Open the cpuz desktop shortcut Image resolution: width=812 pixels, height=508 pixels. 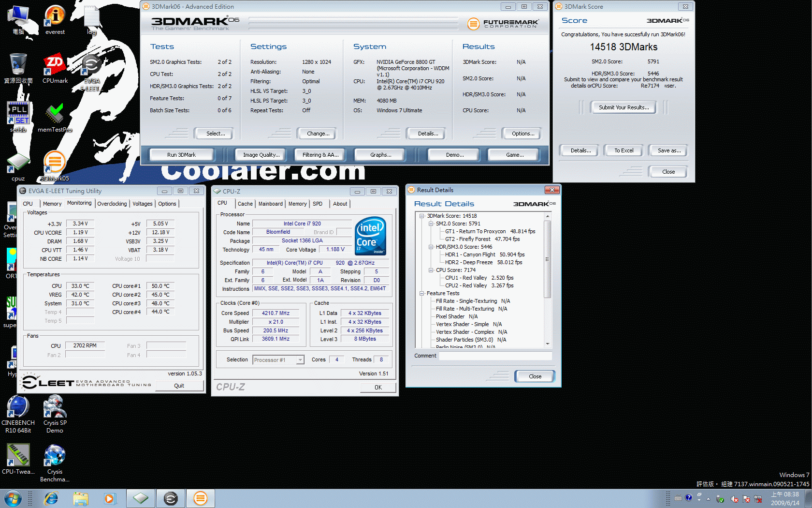click(18, 167)
